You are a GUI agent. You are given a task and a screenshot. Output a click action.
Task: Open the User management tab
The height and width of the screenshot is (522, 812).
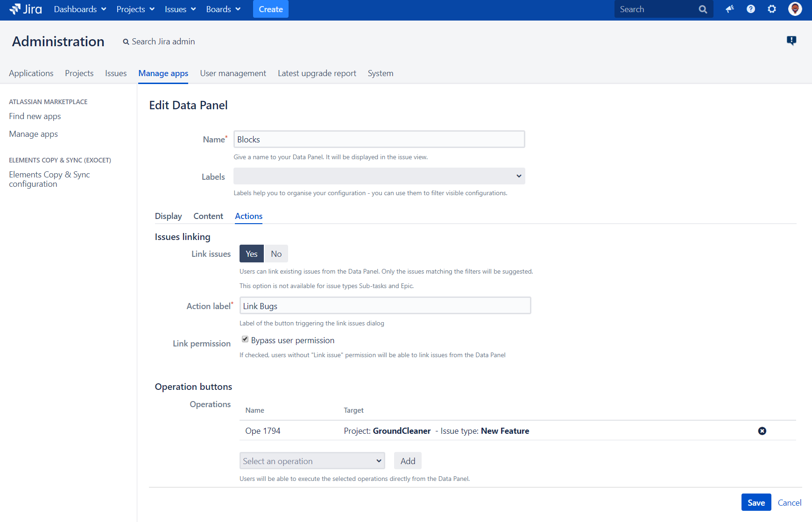tap(233, 73)
